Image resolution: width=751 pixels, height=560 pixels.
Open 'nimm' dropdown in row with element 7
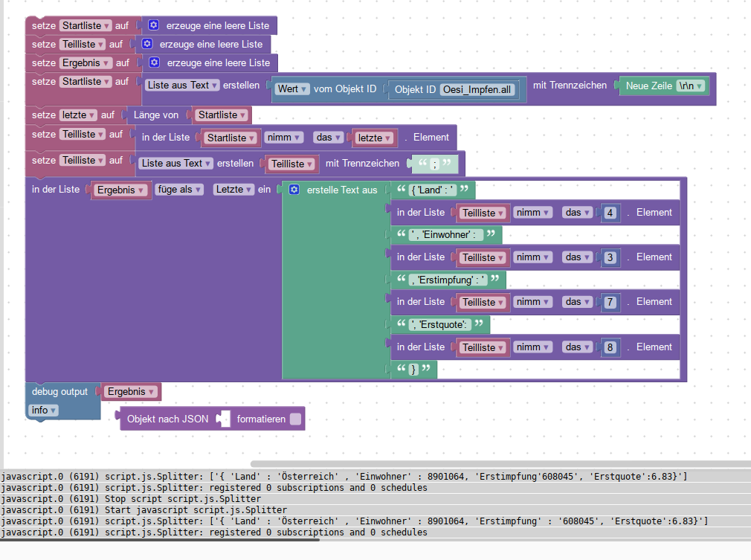pyautogui.click(x=532, y=302)
